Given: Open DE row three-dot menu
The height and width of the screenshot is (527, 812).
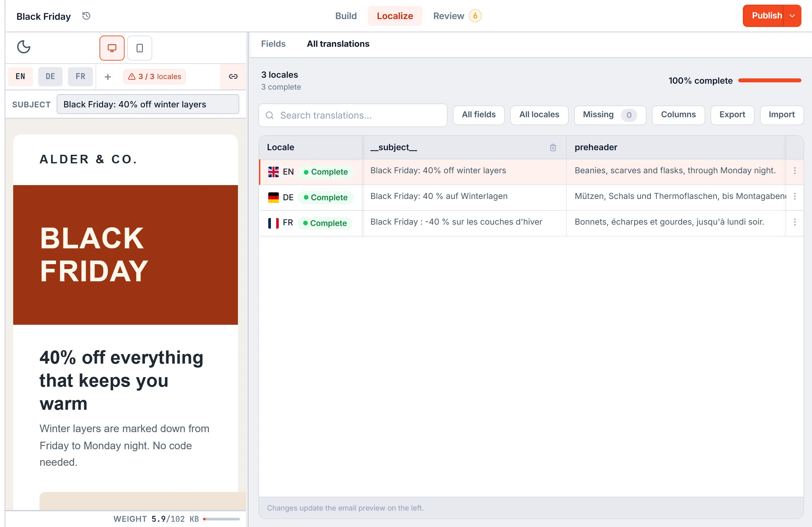Looking at the screenshot, I should (795, 197).
